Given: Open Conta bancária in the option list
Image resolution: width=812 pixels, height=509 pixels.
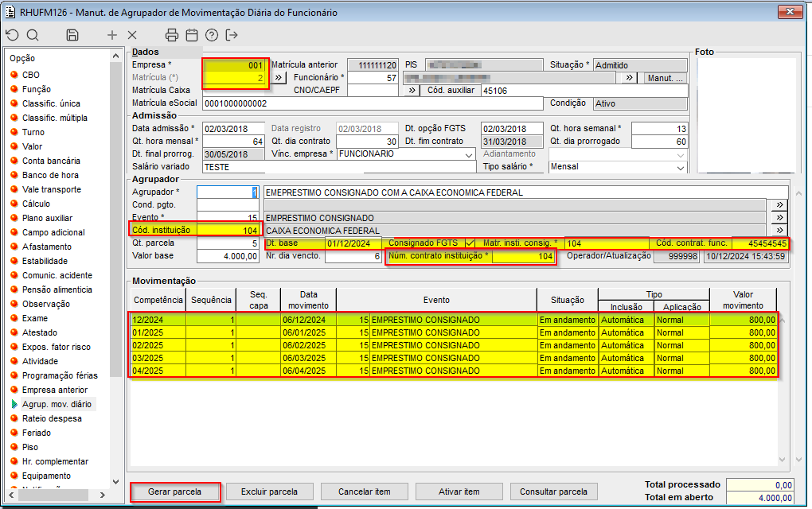Looking at the screenshot, I should [x=51, y=161].
